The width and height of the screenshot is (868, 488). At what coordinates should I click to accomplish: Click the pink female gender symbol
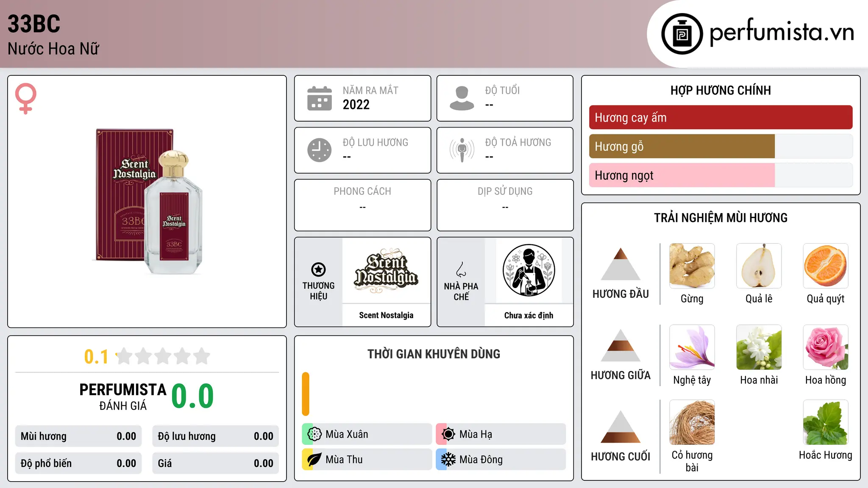click(25, 98)
